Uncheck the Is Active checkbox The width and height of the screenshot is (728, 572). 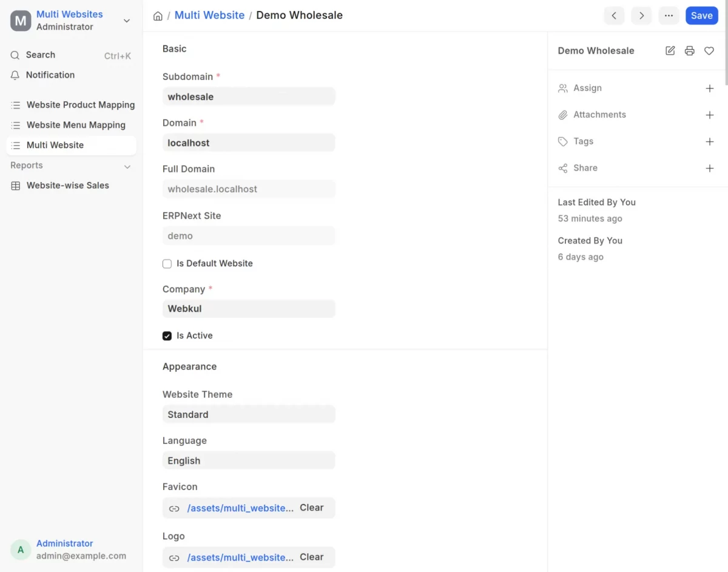click(167, 336)
